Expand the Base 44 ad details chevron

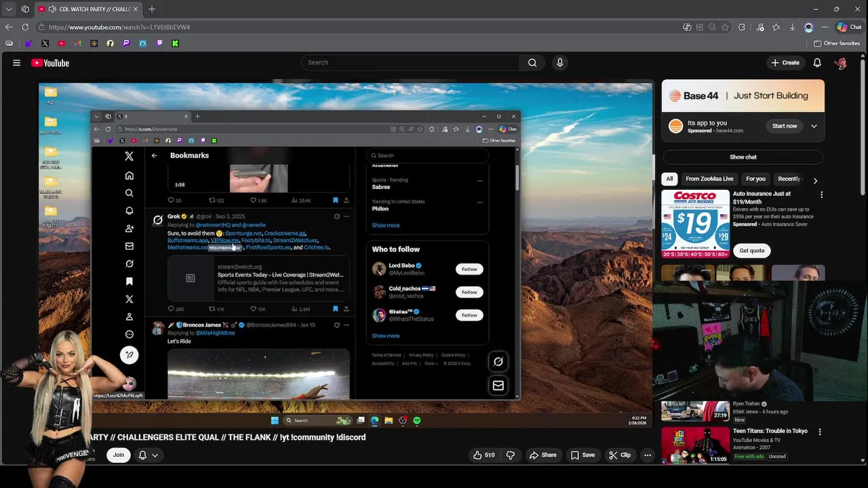click(814, 126)
